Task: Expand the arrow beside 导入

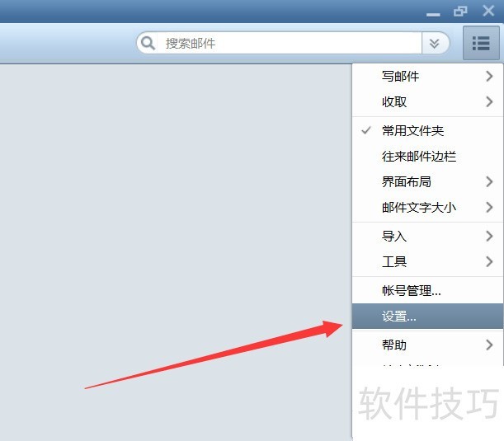Action: (x=489, y=236)
